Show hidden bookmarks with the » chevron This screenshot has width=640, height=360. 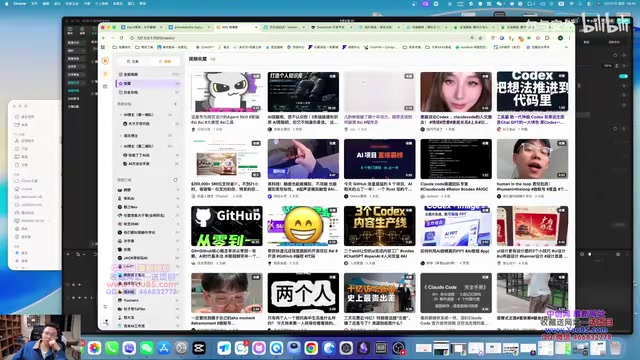click(566, 47)
